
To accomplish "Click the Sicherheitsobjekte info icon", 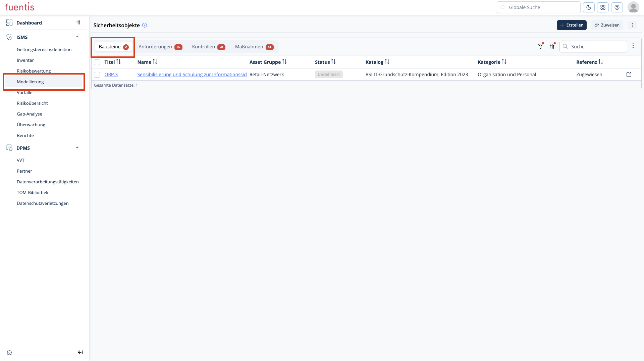I will [x=145, y=25].
